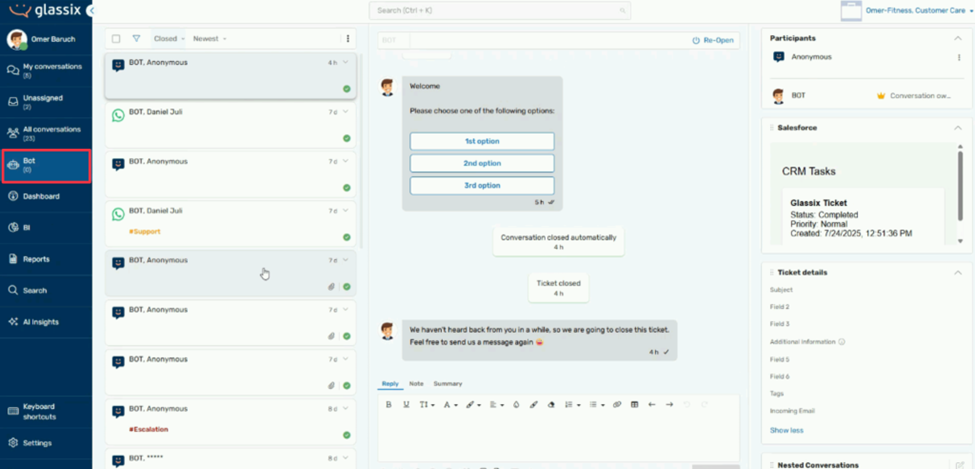Collapse the Ticket details panel

(x=958, y=272)
